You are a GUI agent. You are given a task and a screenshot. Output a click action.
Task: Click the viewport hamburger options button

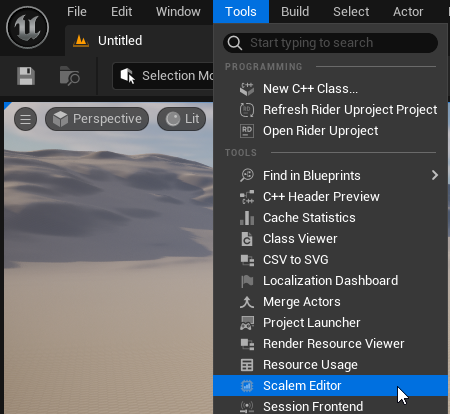point(25,119)
